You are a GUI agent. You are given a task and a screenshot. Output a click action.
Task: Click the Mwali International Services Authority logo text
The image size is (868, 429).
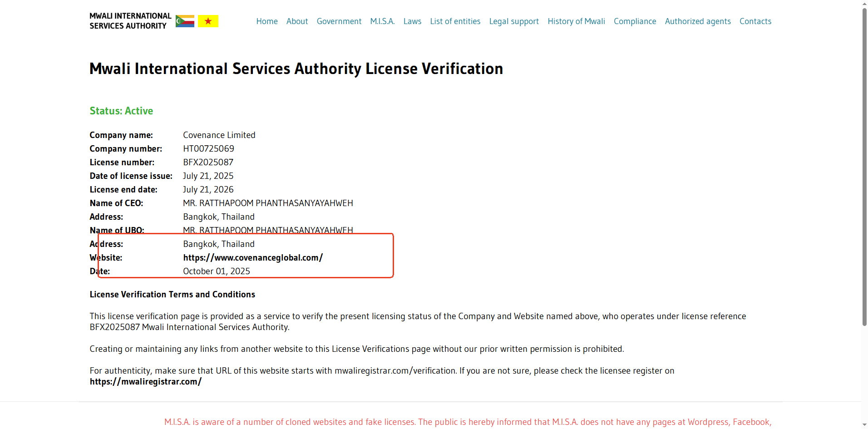[130, 21]
